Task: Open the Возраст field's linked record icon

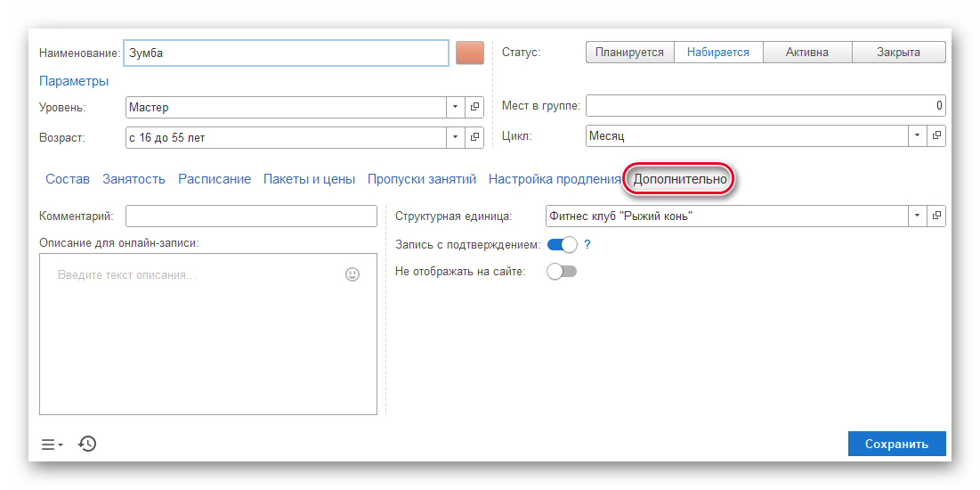Action: (474, 137)
